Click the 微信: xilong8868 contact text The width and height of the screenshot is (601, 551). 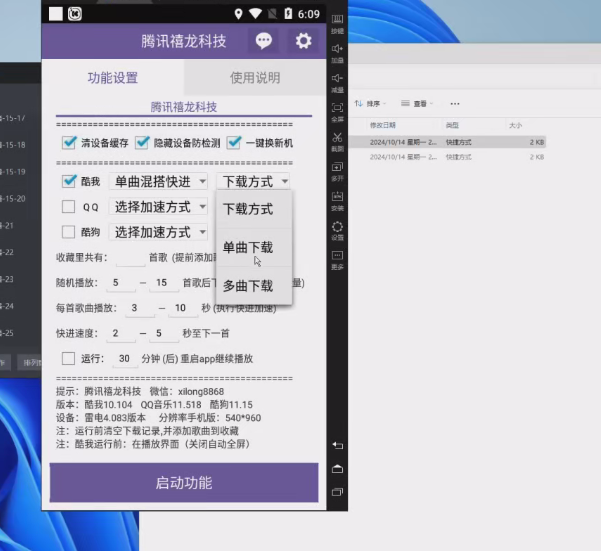coord(187,392)
